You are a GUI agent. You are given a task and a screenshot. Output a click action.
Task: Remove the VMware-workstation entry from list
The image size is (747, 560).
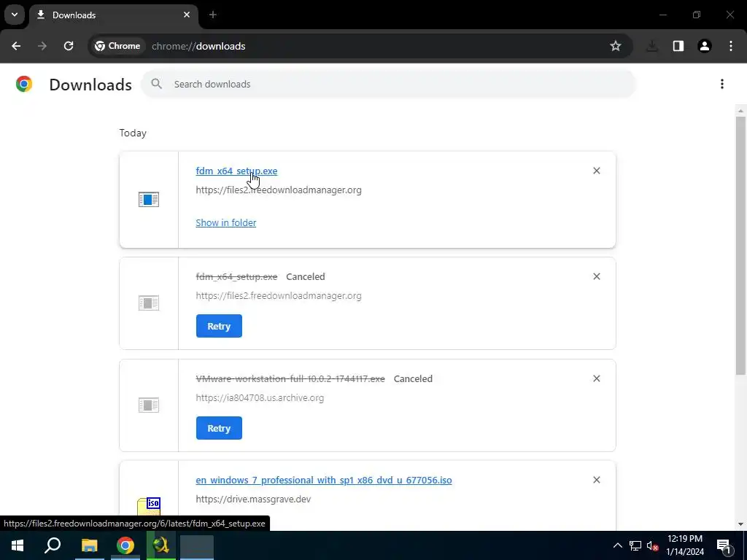(x=597, y=378)
